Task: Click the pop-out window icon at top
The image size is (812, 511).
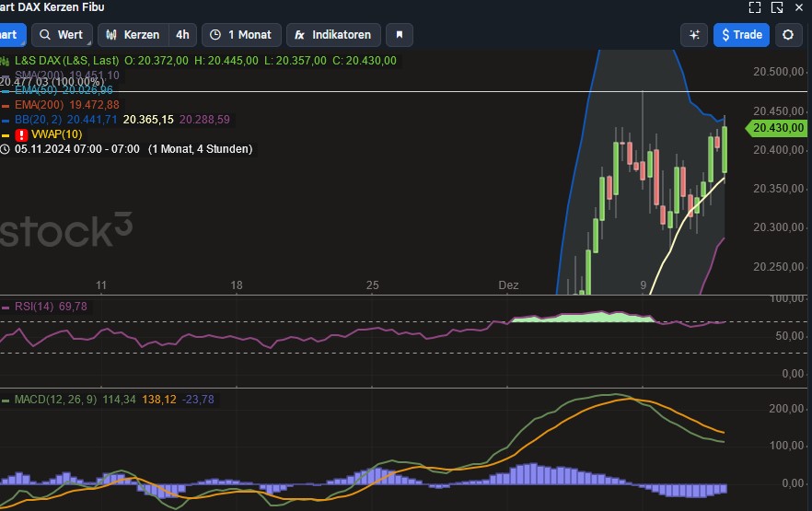Action: 778,7
